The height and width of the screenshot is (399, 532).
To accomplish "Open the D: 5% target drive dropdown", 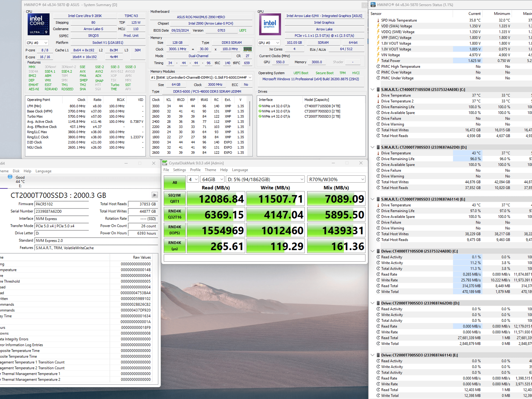I will point(265,179).
